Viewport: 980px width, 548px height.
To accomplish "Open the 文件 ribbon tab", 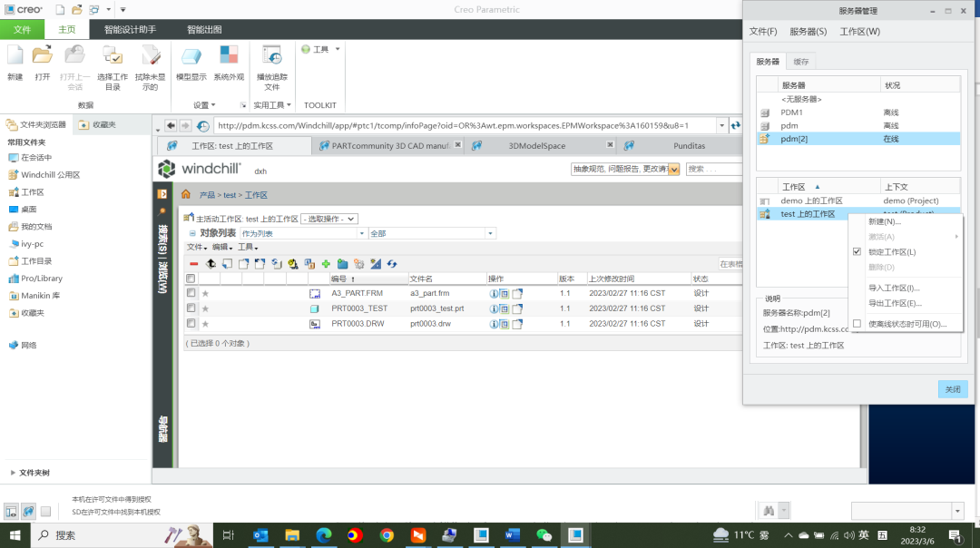I will pyautogui.click(x=22, y=29).
